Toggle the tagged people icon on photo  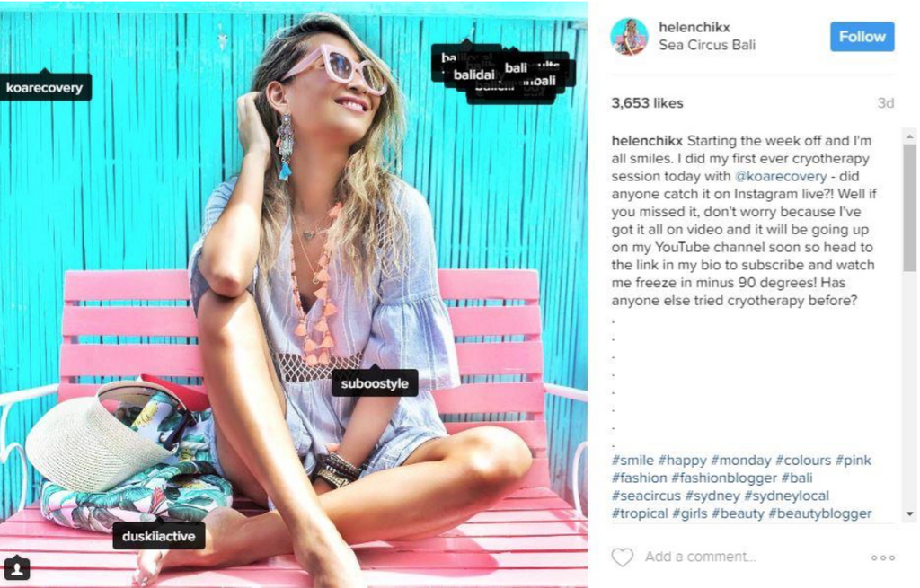coord(17,568)
